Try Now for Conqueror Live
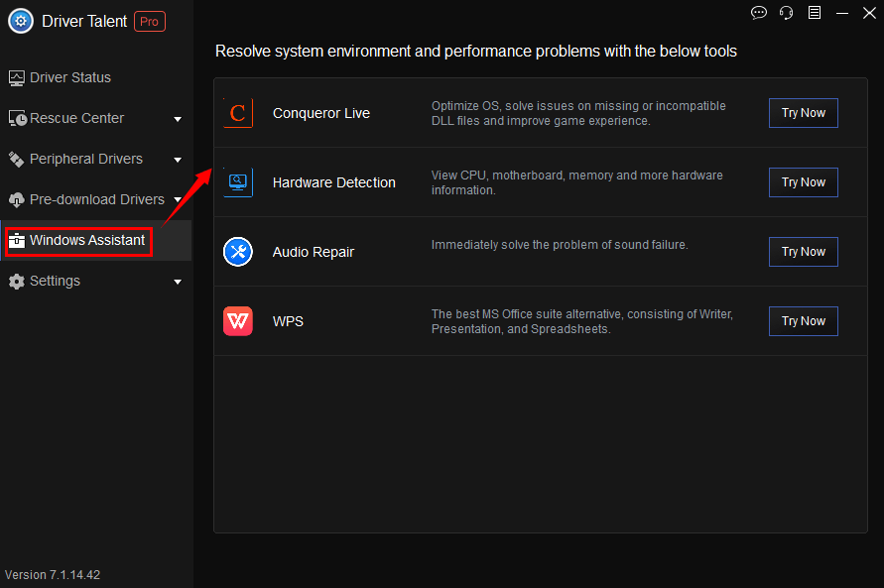Screen dimensions: 884x588 coord(804,113)
